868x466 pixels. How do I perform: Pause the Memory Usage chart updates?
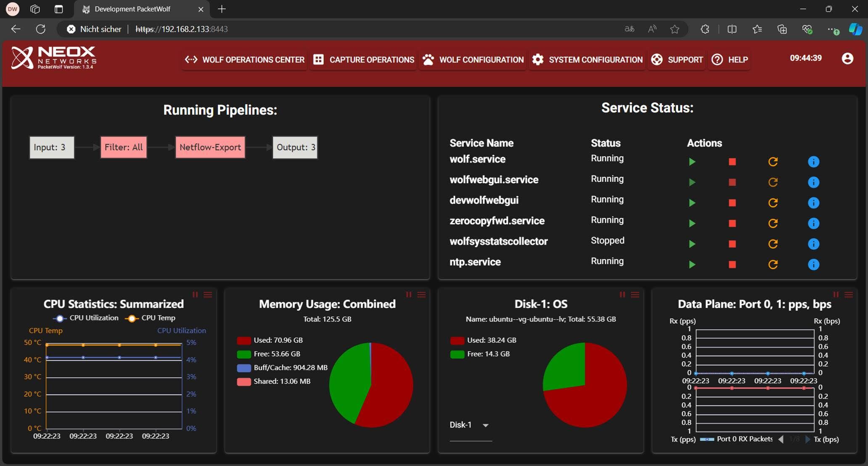pyautogui.click(x=409, y=295)
